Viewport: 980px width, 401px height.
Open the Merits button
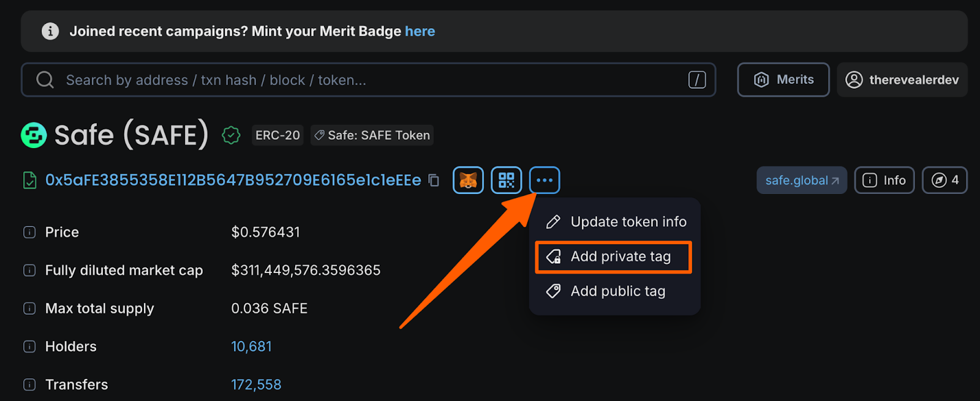pos(783,80)
